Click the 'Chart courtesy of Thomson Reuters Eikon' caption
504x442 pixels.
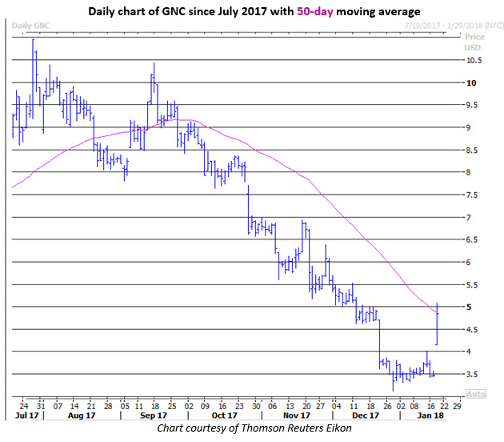pos(254,428)
